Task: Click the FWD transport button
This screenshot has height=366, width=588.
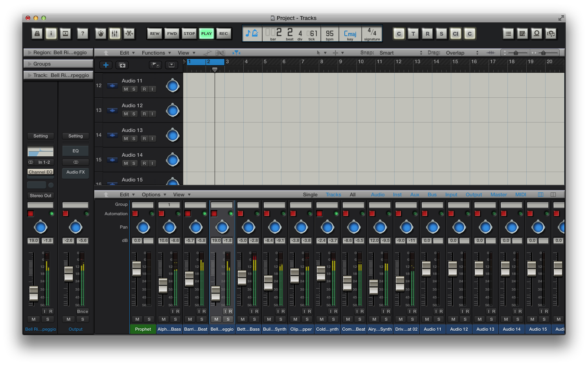Action: tap(172, 34)
